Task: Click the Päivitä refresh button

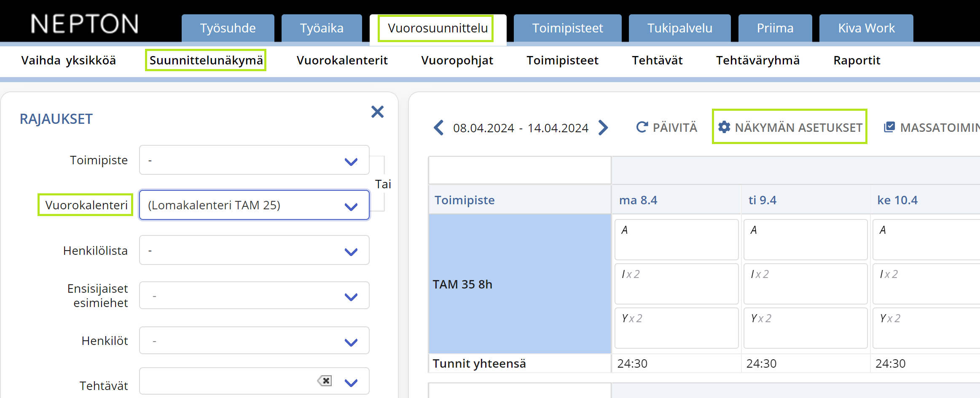Action: 666,128
